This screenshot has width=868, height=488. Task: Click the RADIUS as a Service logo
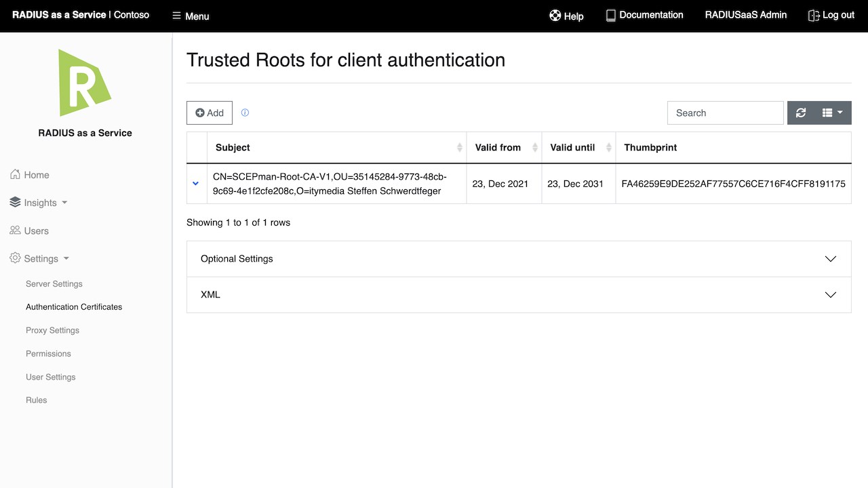point(85,82)
